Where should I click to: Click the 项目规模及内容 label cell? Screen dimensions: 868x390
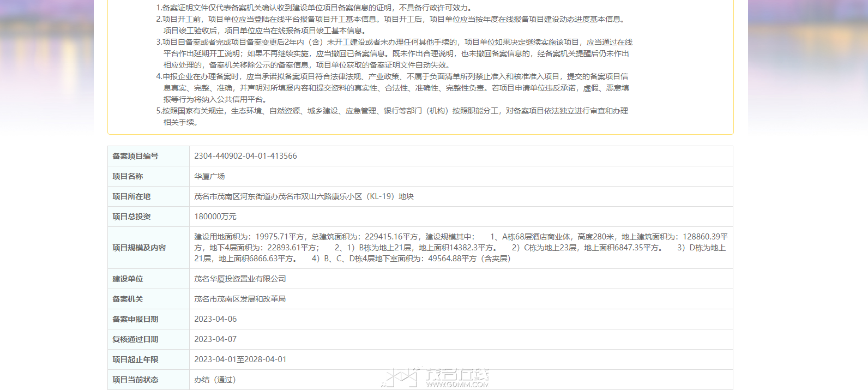click(x=148, y=248)
